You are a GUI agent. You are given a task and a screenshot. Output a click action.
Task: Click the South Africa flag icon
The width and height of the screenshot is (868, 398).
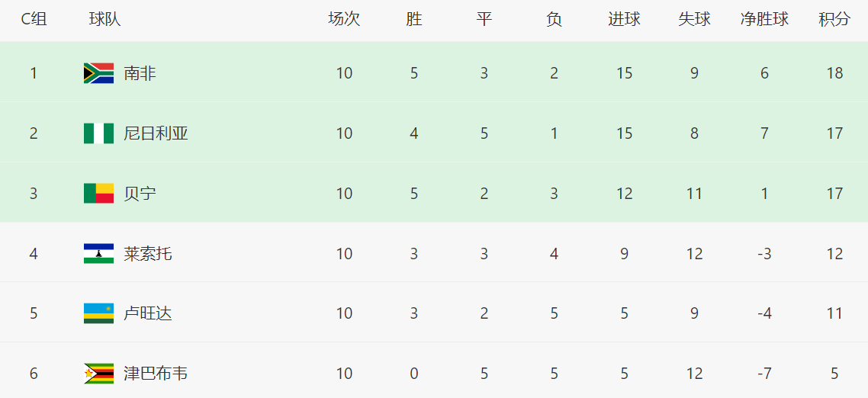coord(98,73)
